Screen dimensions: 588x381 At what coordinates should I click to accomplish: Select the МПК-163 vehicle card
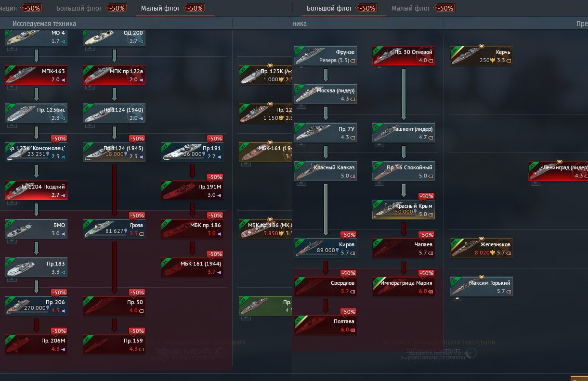point(36,75)
